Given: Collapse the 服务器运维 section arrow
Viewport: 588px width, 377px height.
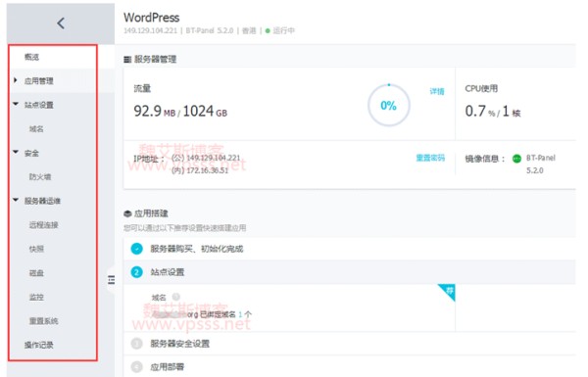Looking at the screenshot, I should 16,200.
